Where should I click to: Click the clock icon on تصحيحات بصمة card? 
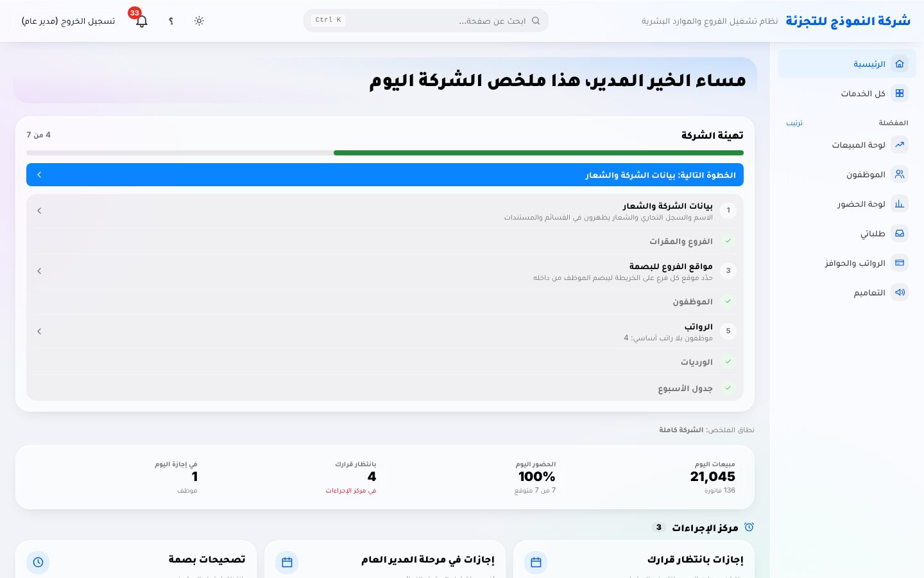click(x=38, y=562)
